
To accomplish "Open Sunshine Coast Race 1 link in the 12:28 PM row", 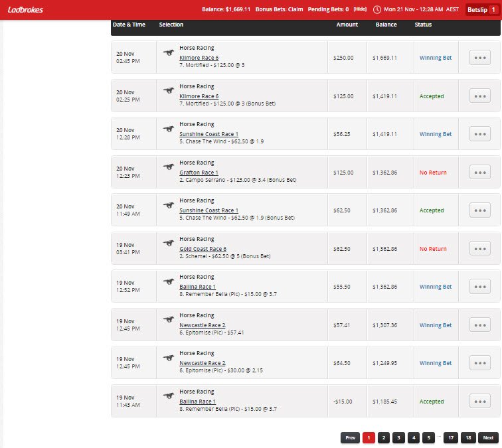I will (x=209, y=134).
